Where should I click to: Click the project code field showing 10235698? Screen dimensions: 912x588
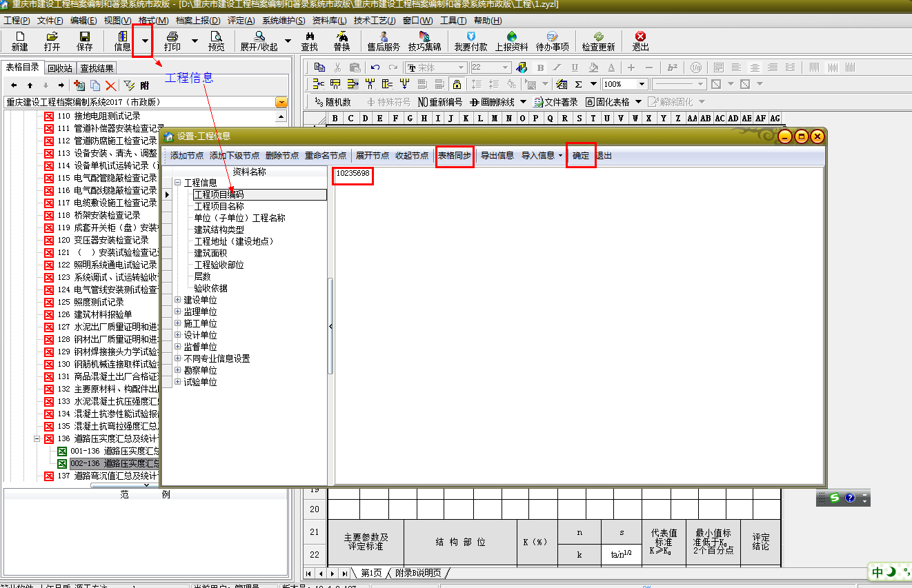[353, 175]
